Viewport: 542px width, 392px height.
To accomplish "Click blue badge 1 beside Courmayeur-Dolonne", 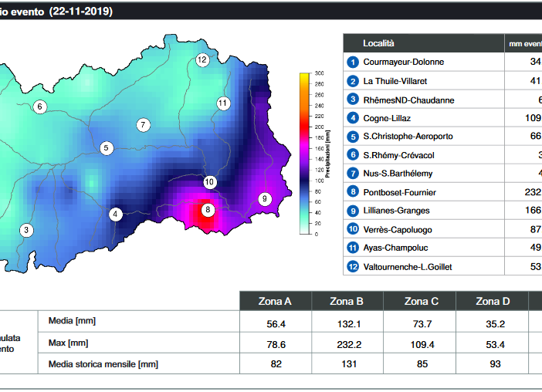I will [353, 62].
